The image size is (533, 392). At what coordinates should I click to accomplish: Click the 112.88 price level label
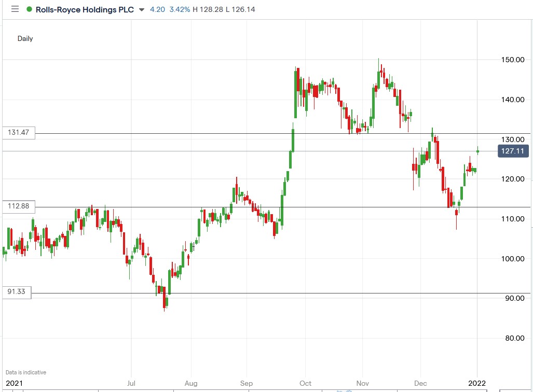point(17,206)
